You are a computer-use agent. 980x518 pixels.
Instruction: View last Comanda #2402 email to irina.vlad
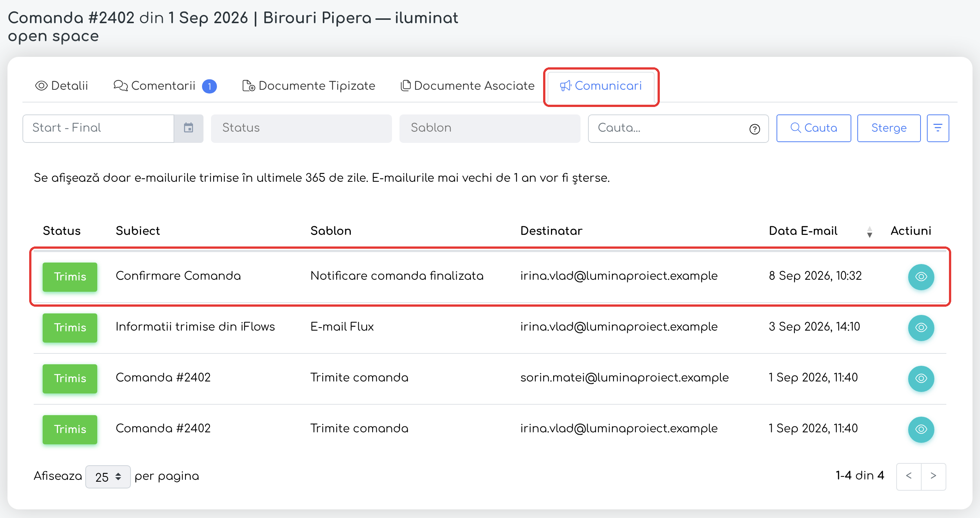click(x=921, y=429)
